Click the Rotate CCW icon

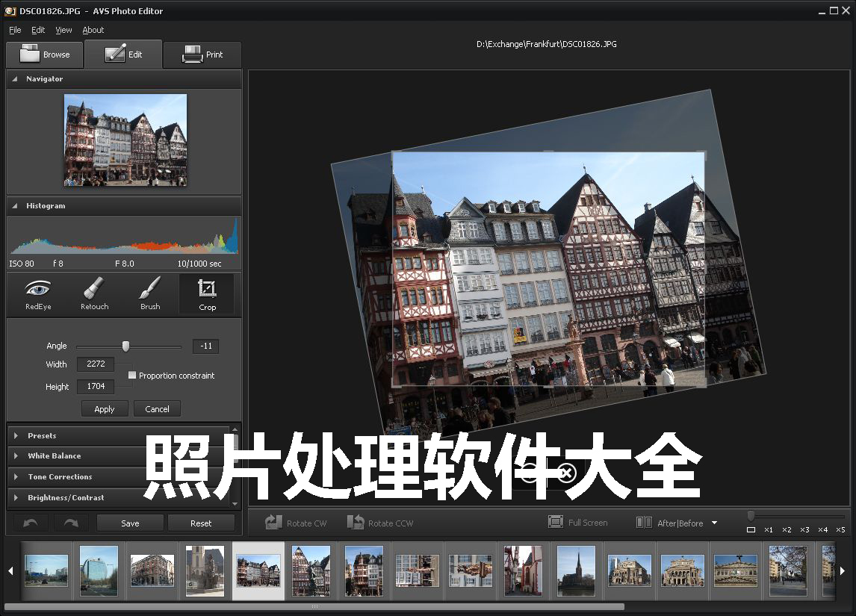[x=356, y=523]
